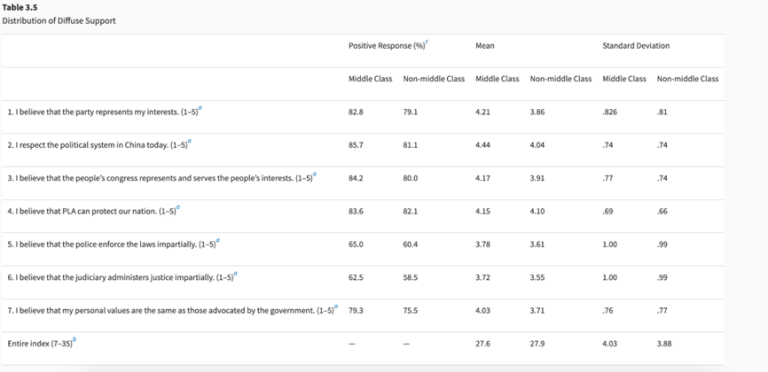This screenshot has height=372, width=768.
Task: Click mean value 3.61
Action: pos(537,244)
